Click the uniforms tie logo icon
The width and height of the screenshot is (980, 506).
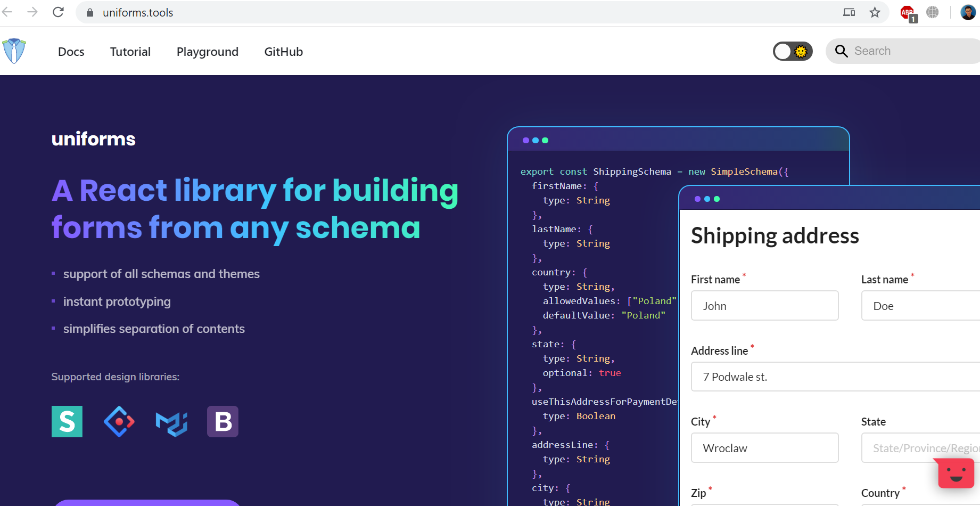click(x=14, y=51)
